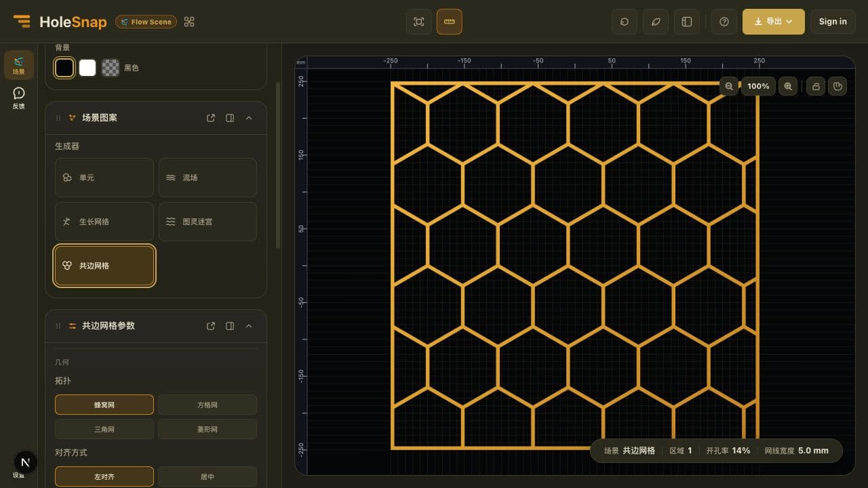
Task: Click the 拓扑 label
Action: (63, 381)
